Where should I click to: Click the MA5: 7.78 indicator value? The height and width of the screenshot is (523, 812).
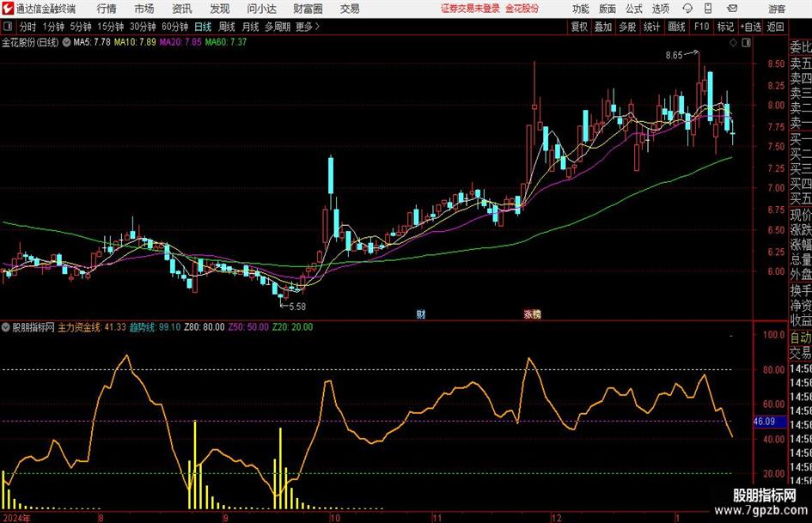click(x=92, y=42)
